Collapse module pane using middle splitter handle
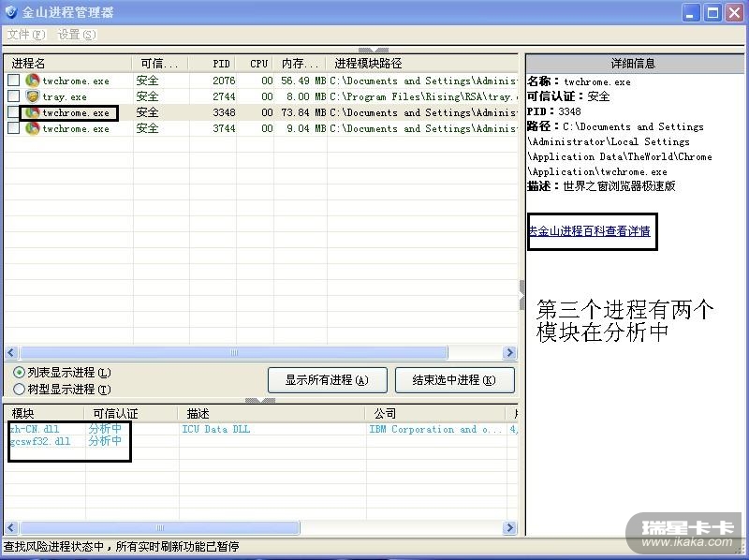This screenshot has width=749, height=560. coord(260,401)
